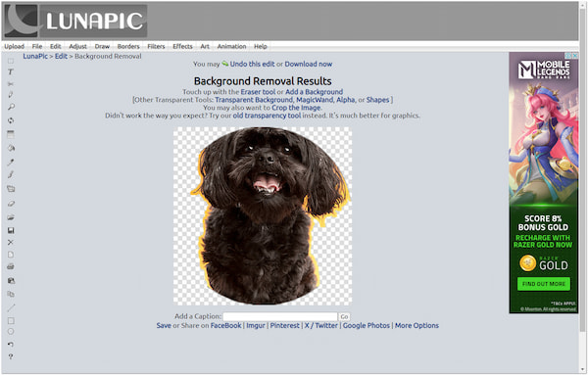Image resolution: width=588 pixels, height=375 pixels.
Task: Open the Upload menu
Action: point(15,46)
